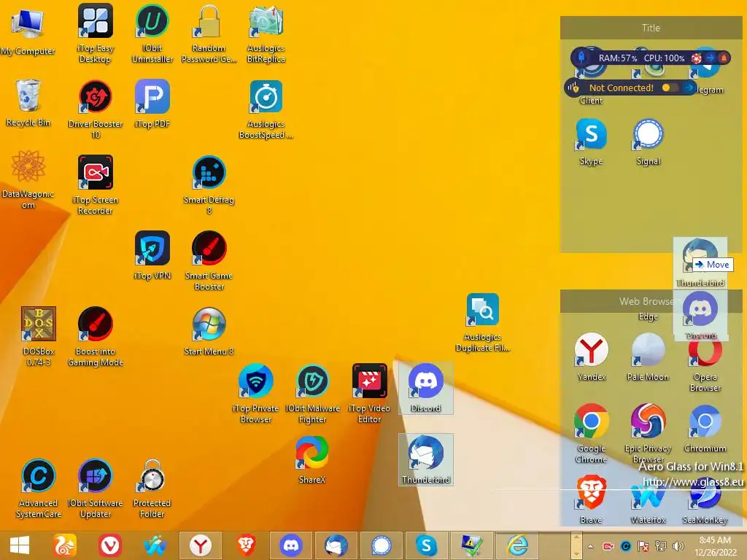The height and width of the screenshot is (560, 747).
Task: Launch DOSBox 0.74-3 shortcut
Action: click(x=39, y=336)
